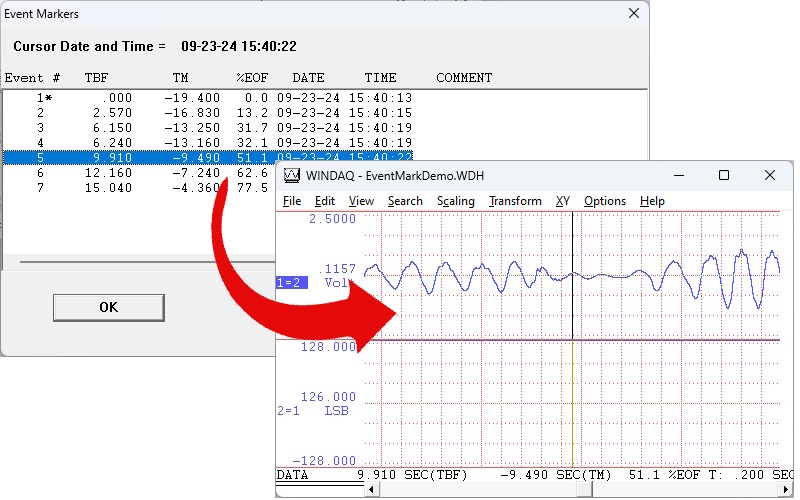Select event 7 row with TBF 15.040
This screenshot has height=500, width=800.
139,187
